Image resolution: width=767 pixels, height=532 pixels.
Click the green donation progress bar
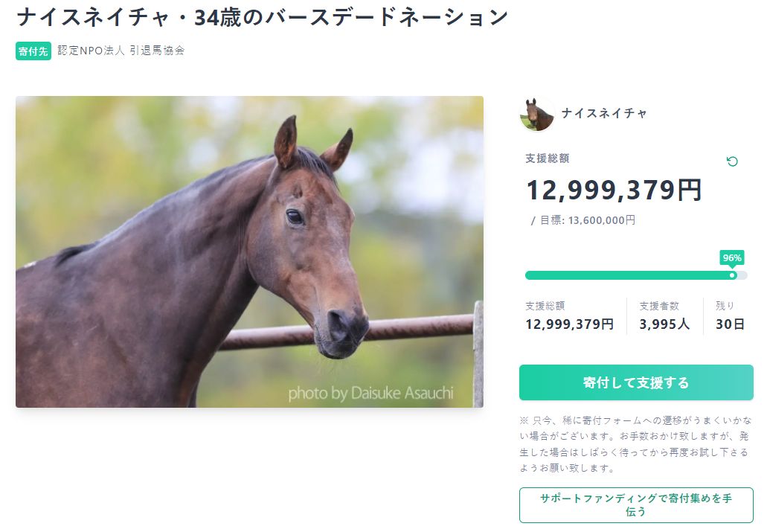[629, 275]
